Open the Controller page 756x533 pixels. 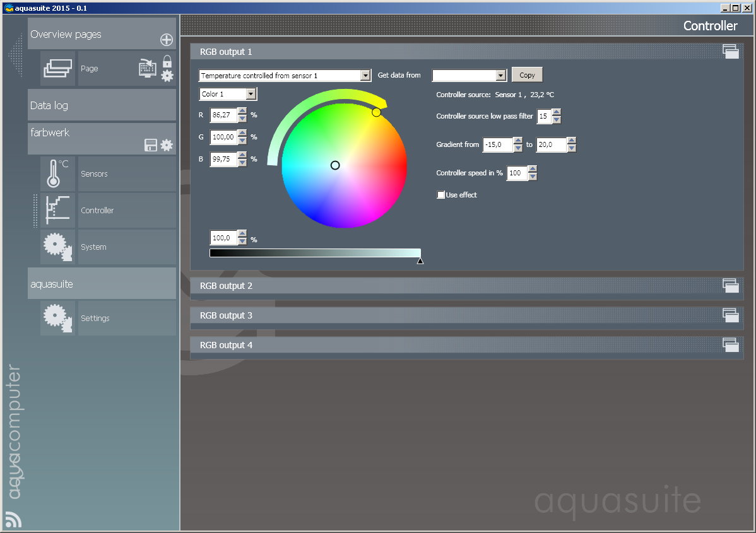[127, 210]
